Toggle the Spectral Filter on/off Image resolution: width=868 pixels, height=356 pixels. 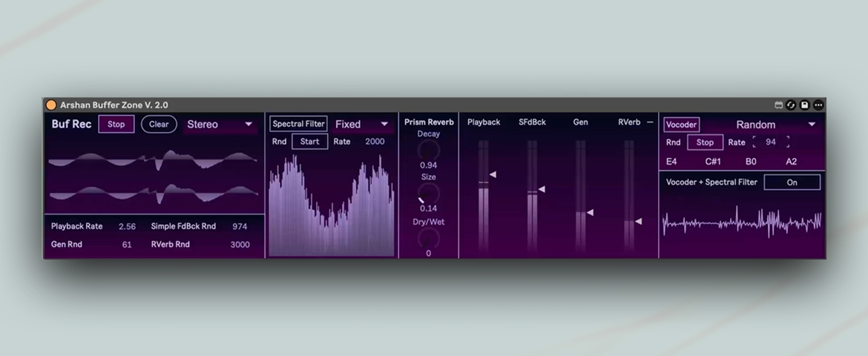click(x=298, y=124)
